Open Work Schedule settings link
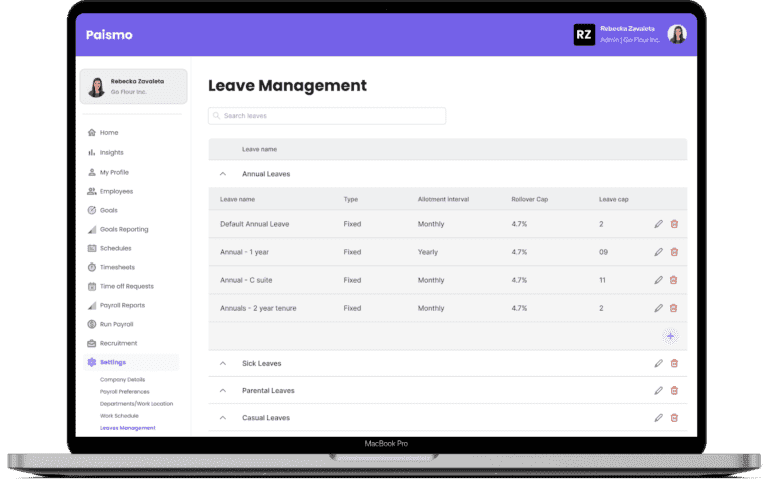This screenshot has height=480, width=768. click(119, 416)
